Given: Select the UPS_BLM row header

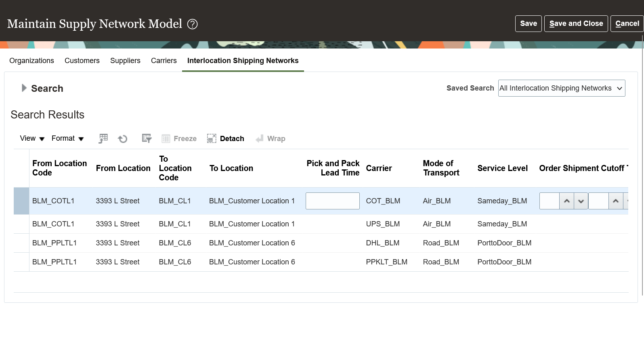Looking at the screenshot, I should coord(21,224).
